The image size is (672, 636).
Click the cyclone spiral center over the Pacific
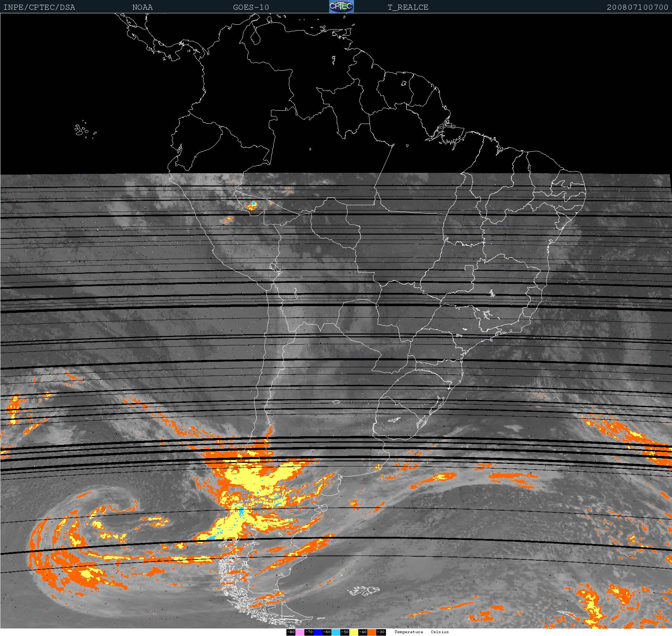click(124, 503)
